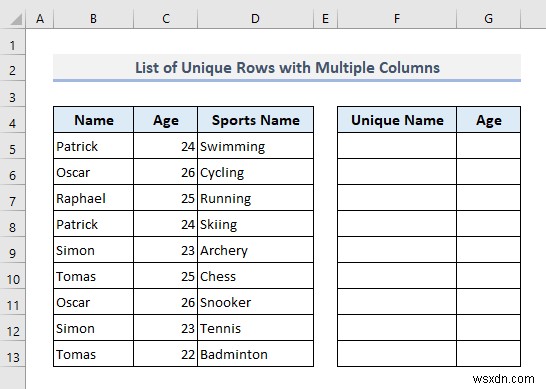Select the 'Simon' cell in row 12
The height and width of the screenshot is (389, 546).
[x=93, y=328]
